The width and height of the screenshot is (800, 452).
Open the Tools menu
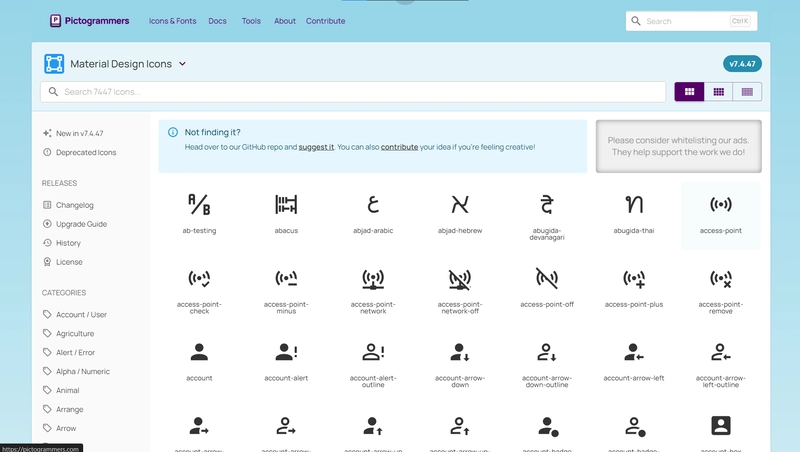[x=251, y=21]
